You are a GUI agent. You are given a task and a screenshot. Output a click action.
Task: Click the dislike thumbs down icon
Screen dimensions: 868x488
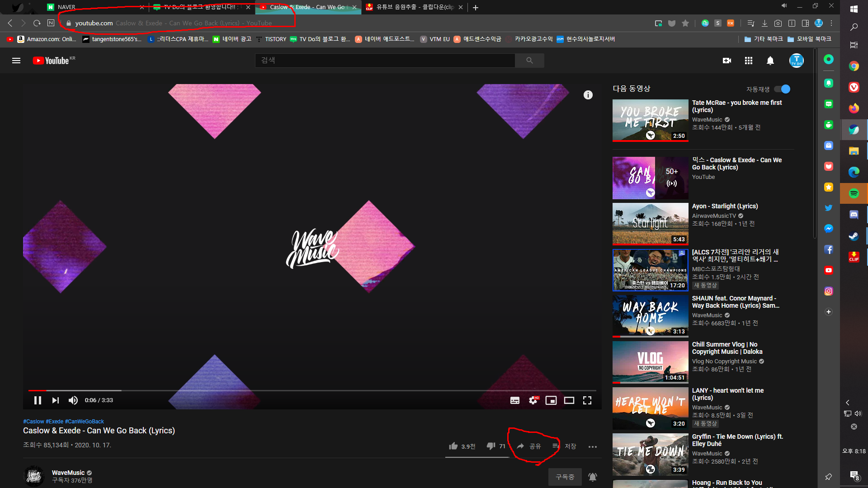pyautogui.click(x=491, y=446)
